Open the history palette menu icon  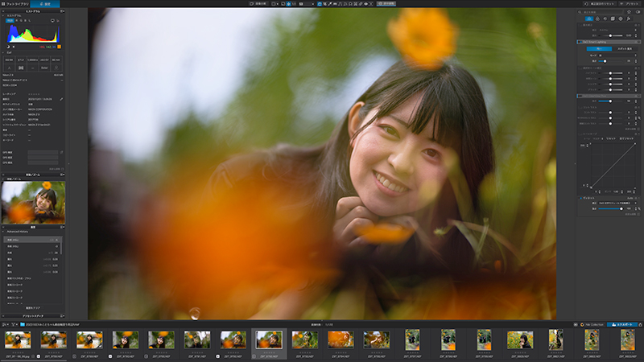click(x=63, y=227)
